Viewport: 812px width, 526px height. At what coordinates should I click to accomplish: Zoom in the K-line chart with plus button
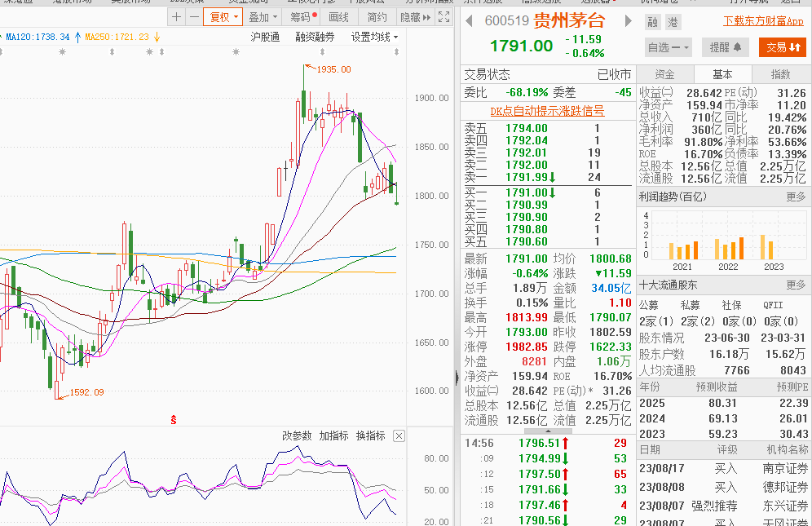pos(177,17)
